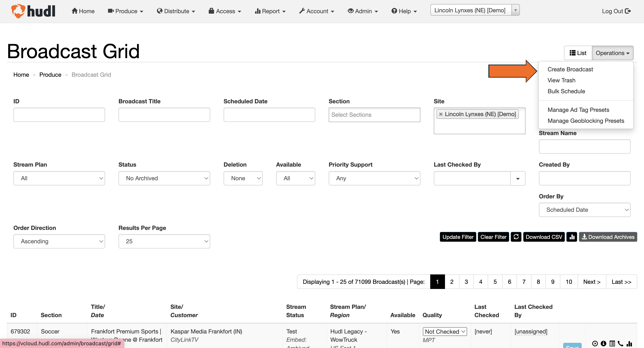644x348 pixels.
Task: Remove the Lincoln Lynxes site filter tag
Action: point(441,114)
